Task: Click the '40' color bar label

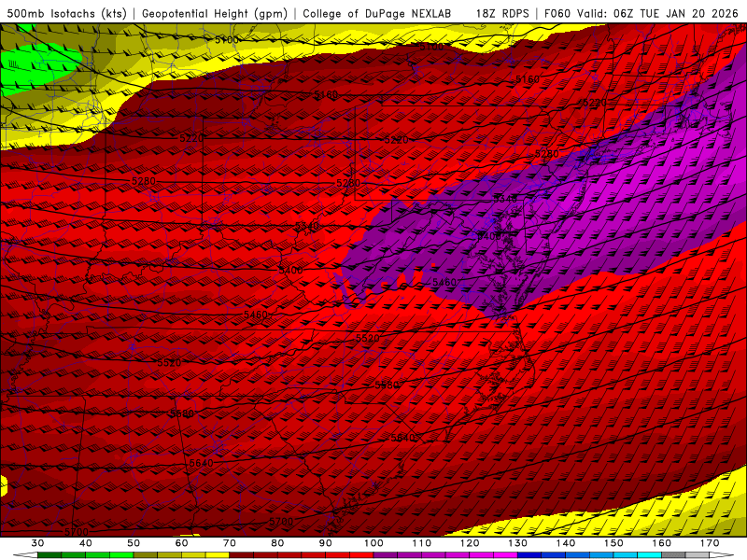Action: 85,543
